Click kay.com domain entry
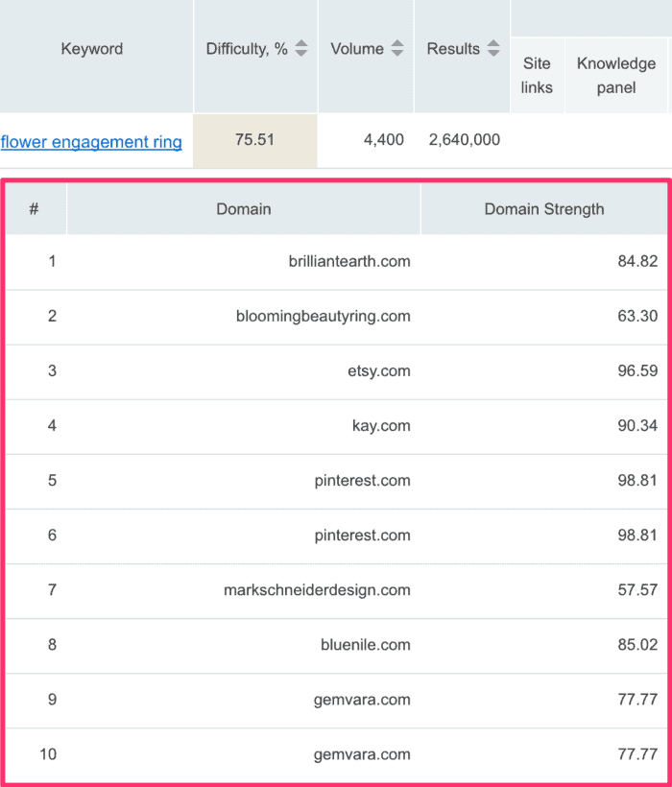The image size is (672, 787). click(x=381, y=425)
